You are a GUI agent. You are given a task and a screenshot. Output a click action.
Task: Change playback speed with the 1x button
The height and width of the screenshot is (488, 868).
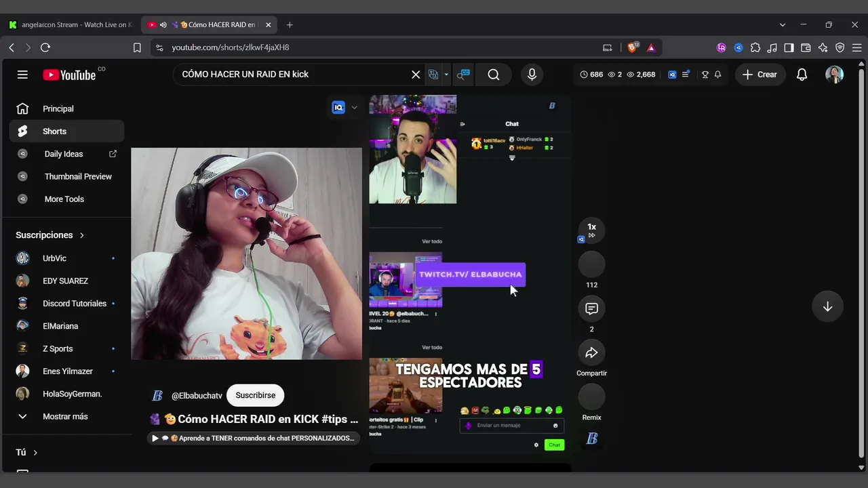(x=591, y=230)
